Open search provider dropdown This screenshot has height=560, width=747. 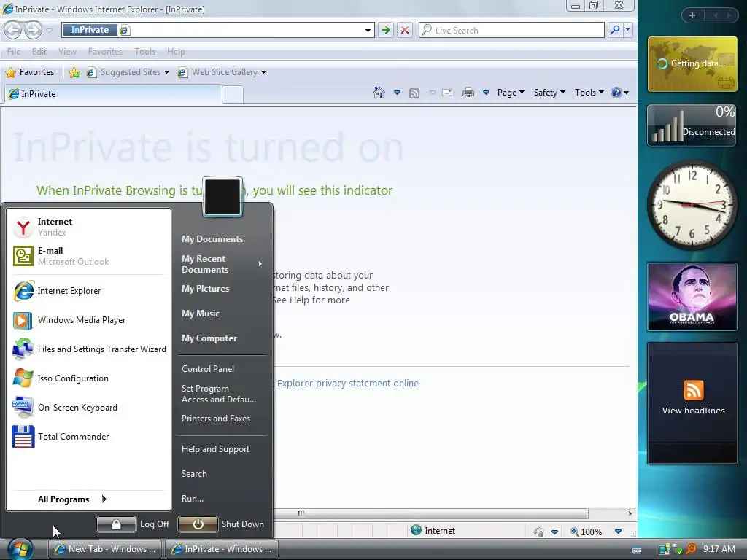click(627, 30)
